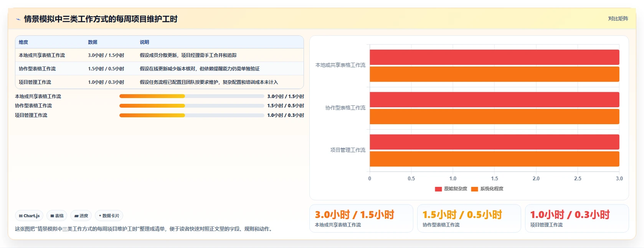The width and height of the screenshot is (644, 248).
Task: Click progress list label 项目管理工作流
Action: pos(31,115)
